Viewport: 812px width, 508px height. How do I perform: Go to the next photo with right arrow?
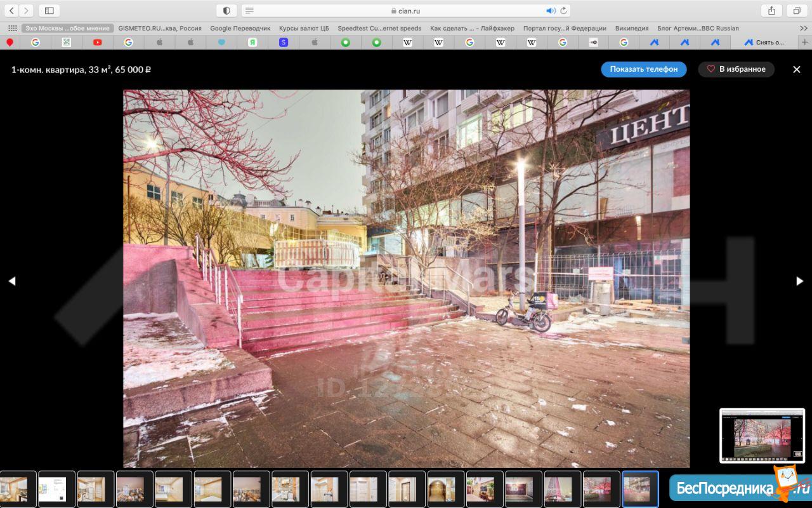tap(799, 281)
